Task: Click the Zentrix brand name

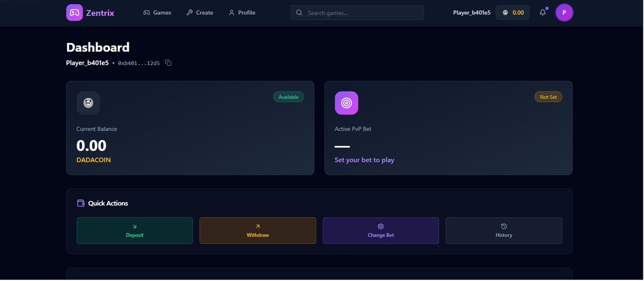Action: [x=100, y=13]
